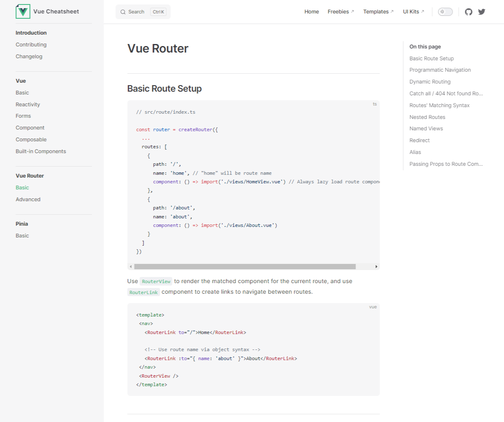Open the Composable page
504x422 pixels.
pos(31,139)
